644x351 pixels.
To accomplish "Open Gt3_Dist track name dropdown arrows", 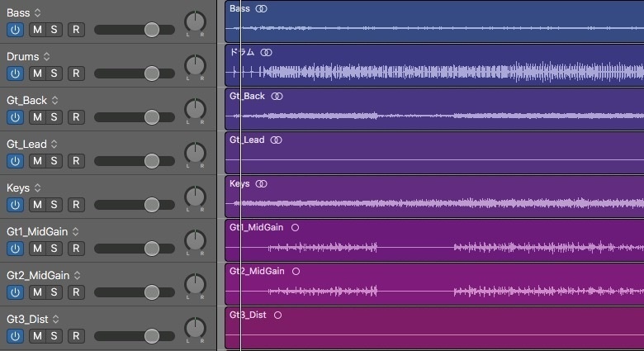I will (x=56, y=319).
